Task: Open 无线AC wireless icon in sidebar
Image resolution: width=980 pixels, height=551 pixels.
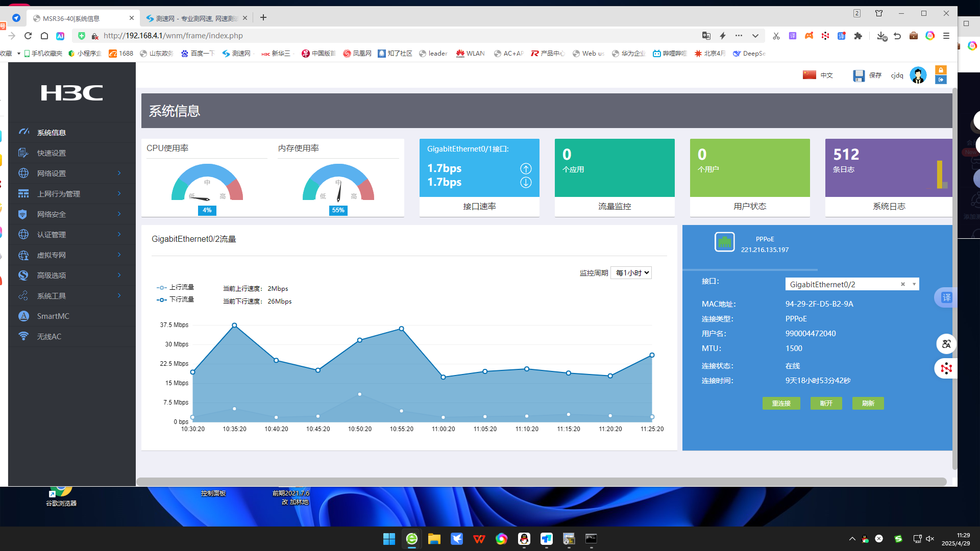Action: [x=23, y=336]
